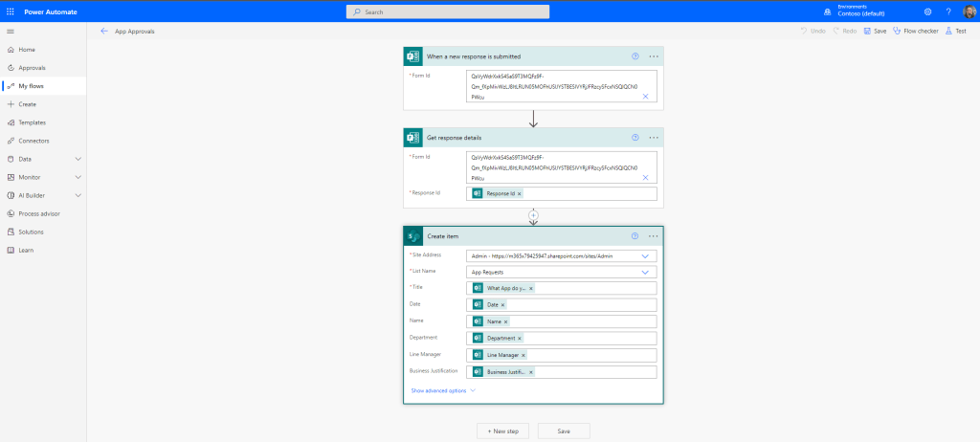Open the List Name dropdown
This screenshot has width=980, height=442.
pos(645,272)
